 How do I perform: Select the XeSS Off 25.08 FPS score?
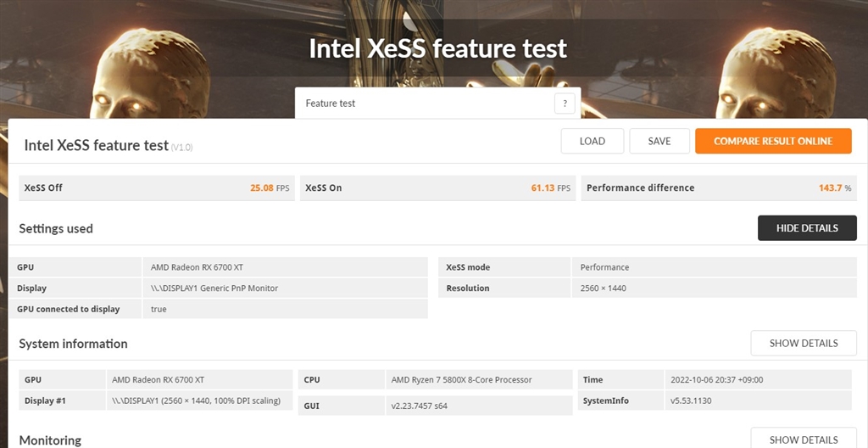tap(261, 188)
